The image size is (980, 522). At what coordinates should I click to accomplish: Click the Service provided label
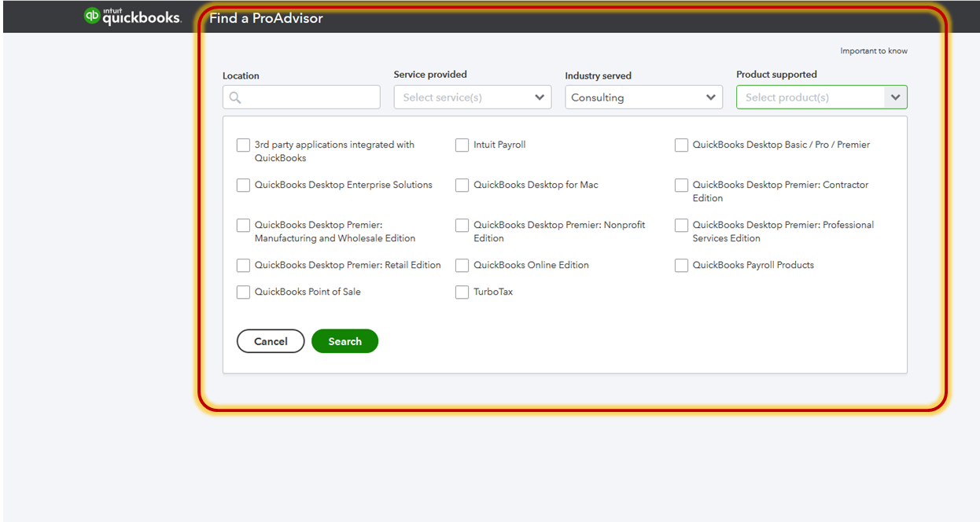click(430, 75)
